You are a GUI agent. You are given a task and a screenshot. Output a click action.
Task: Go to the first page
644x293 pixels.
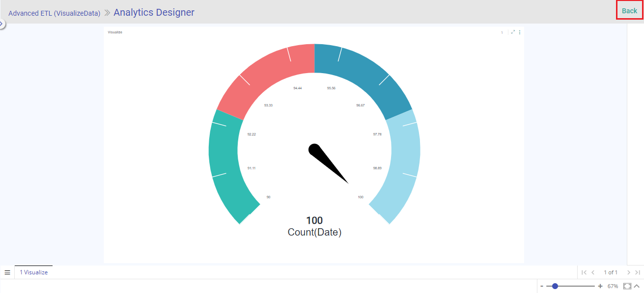[x=584, y=272]
